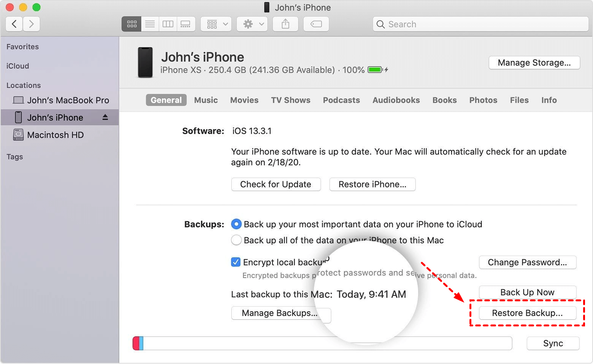Collapse the Locations sidebar section
The image size is (593, 364).
[x=24, y=85]
